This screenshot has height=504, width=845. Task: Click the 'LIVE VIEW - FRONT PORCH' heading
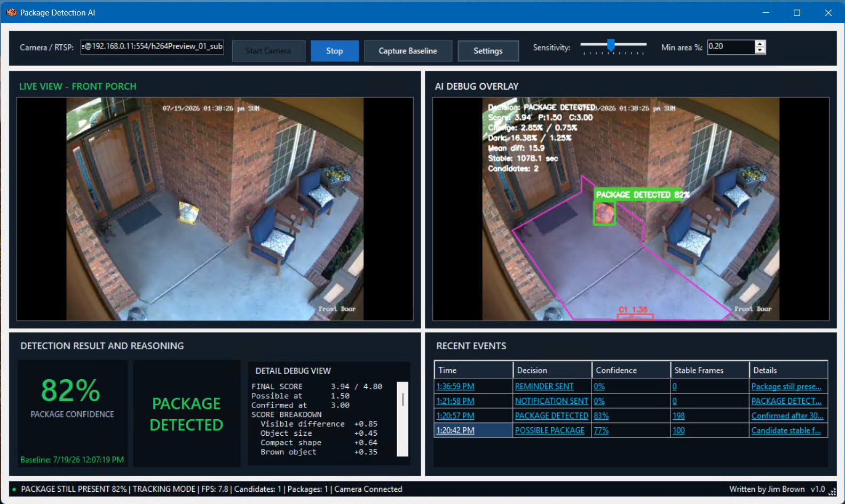pos(78,86)
